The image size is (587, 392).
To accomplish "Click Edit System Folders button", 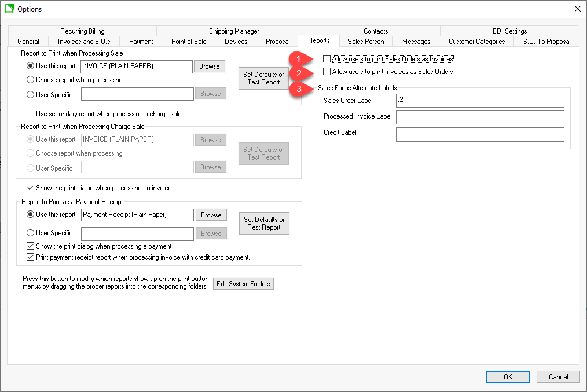I will tap(243, 284).
